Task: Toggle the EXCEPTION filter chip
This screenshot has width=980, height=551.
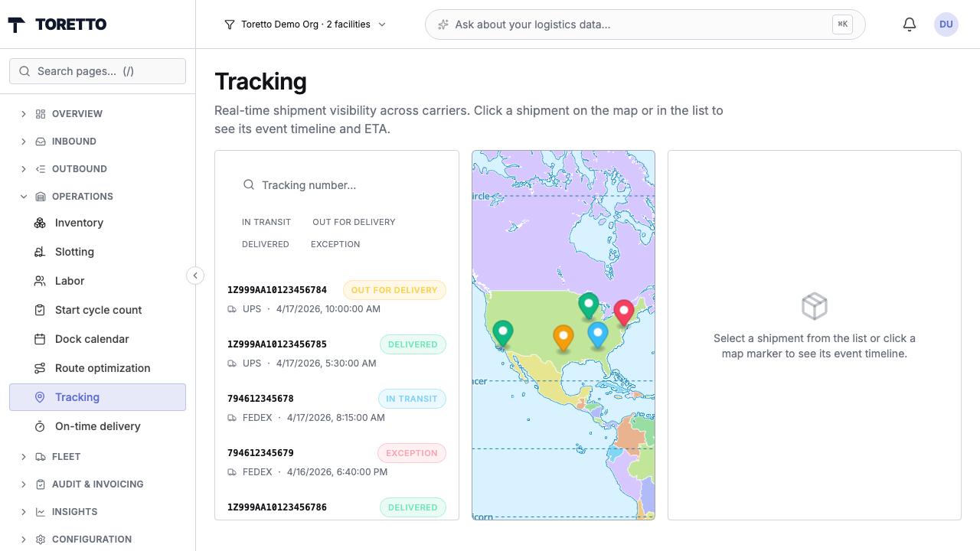Action: [x=335, y=244]
